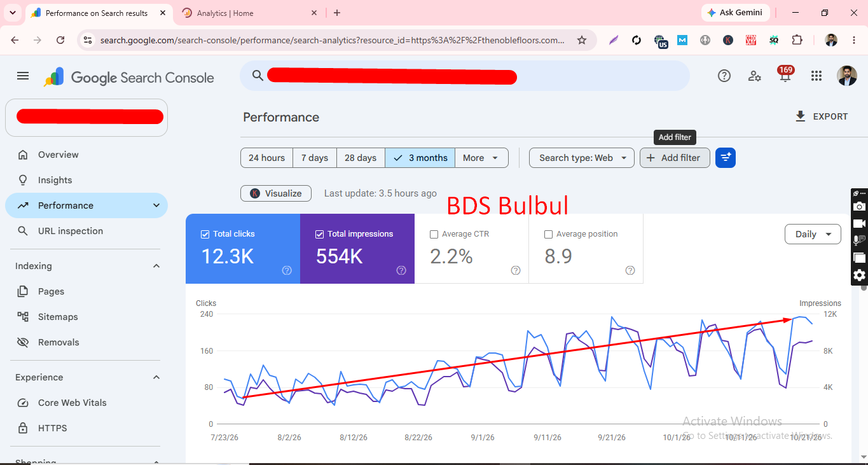Close the Analytics | Home tab

[314, 13]
